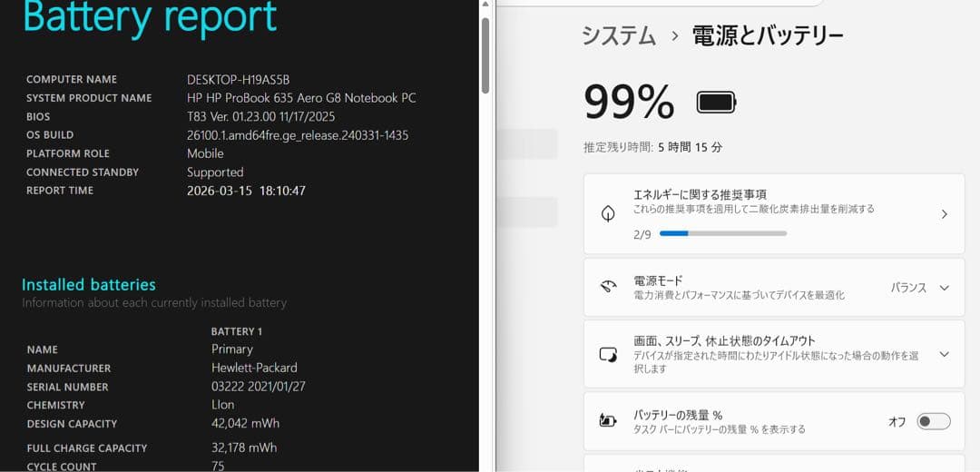Viewport: 980px width, 472px height.
Task: Click the オフ label beside the switch
Action: click(897, 422)
